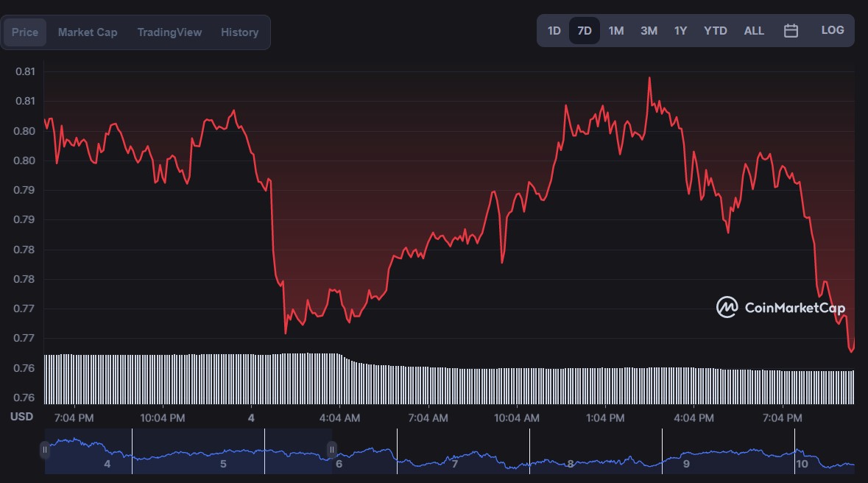Screen dimensions: 868x483
Task: Switch to the Price tab
Action: pyautogui.click(x=25, y=32)
